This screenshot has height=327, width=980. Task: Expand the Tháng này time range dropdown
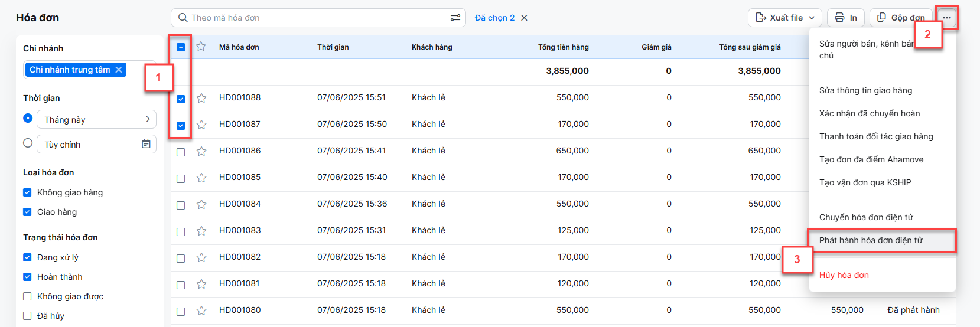(96, 119)
